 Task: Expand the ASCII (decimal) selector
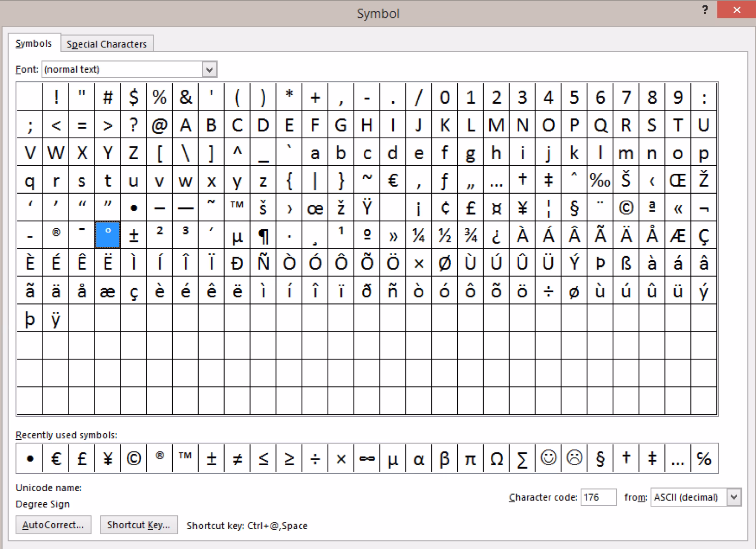[x=734, y=497]
